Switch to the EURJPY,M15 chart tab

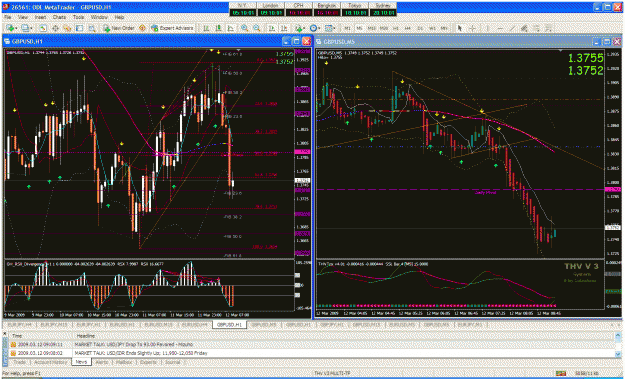coord(53,325)
